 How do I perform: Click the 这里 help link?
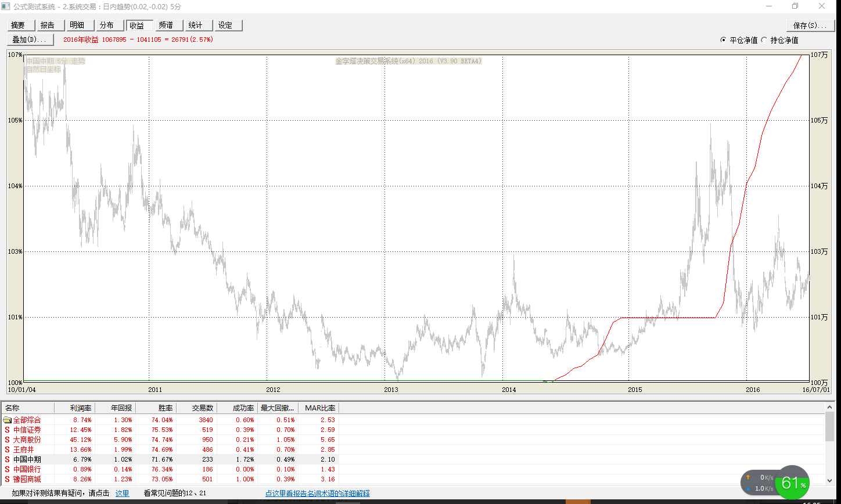(122, 494)
